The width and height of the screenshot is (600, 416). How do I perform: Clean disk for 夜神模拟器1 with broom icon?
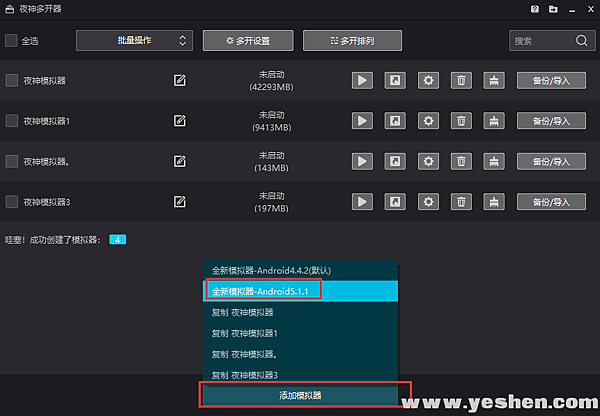pos(494,121)
